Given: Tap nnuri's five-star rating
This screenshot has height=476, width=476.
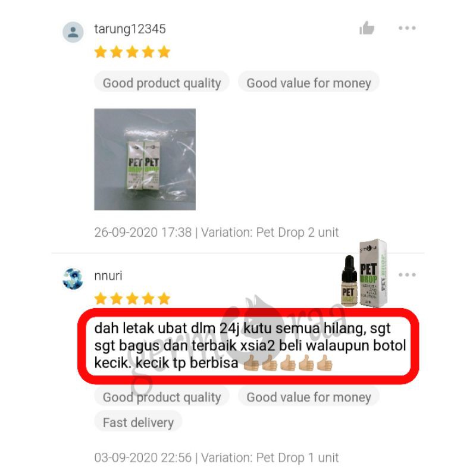Looking at the screenshot, I should tap(132, 299).
